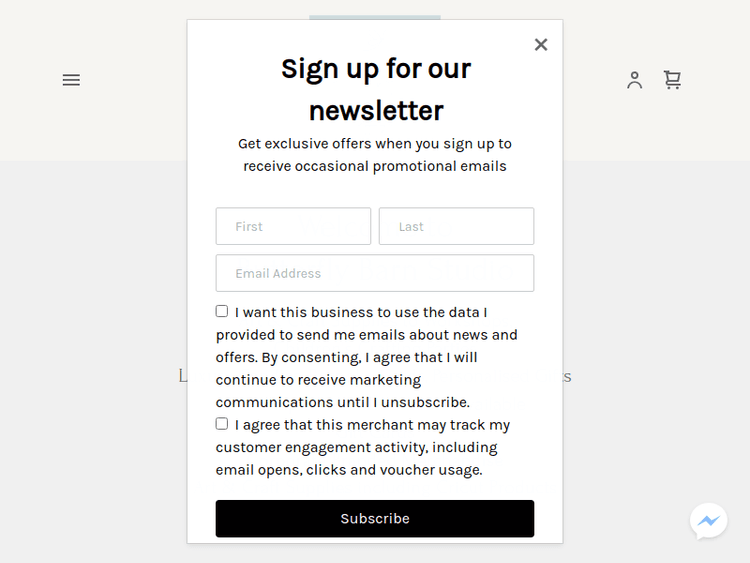
Task: Close the newsletter popup
Action: tap(541, 44)
